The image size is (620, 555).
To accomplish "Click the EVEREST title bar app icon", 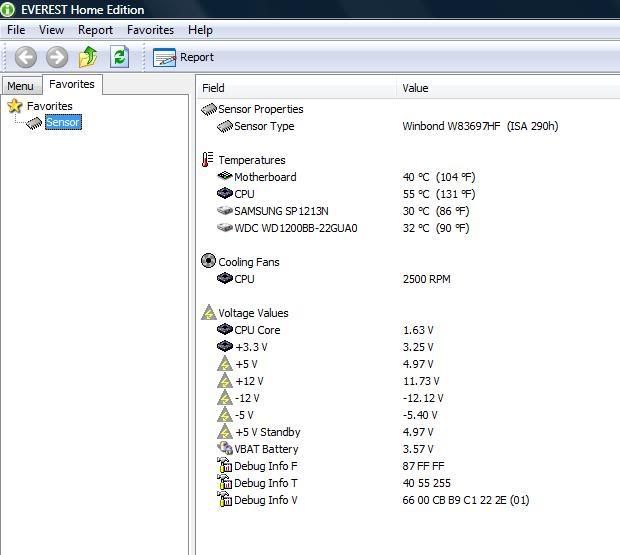I will 7,9.
